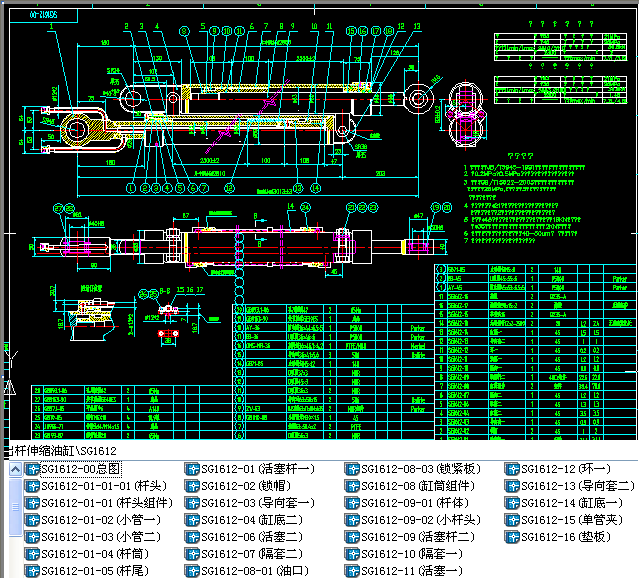The image size is (639, 578).
Task: Click icon of SG1612-03 (导向套一)
Action: (192, 503)
